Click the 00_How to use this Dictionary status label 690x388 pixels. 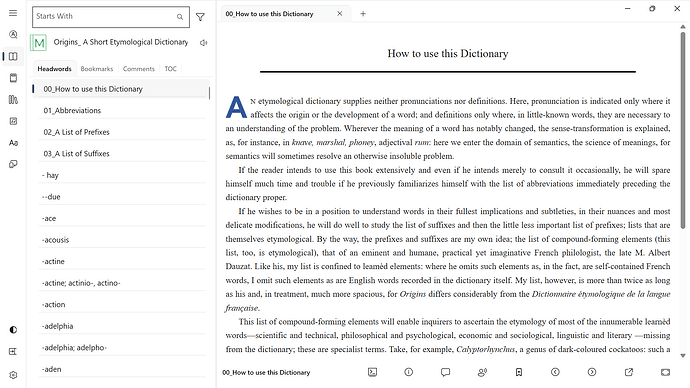click(266, 373)
